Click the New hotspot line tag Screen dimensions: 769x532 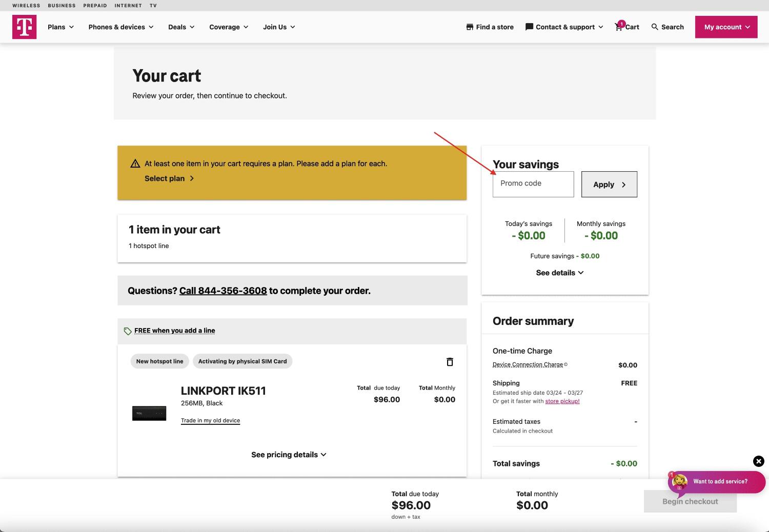160,361
